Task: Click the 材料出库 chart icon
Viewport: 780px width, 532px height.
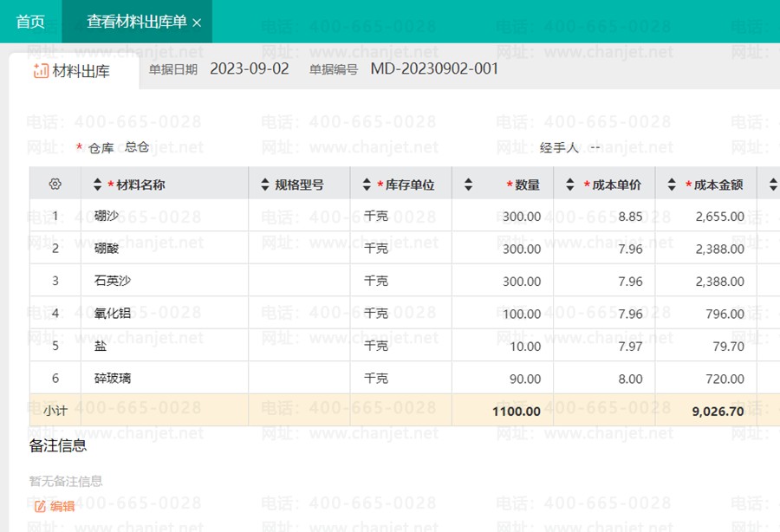Action: pyautogui.click(x=41, y=70)
